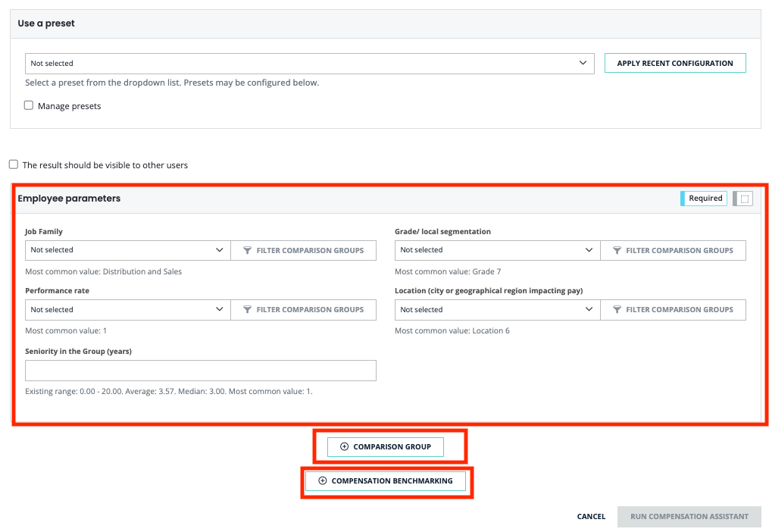Click the Seniority in the Group input field

(x=200, y=371)
